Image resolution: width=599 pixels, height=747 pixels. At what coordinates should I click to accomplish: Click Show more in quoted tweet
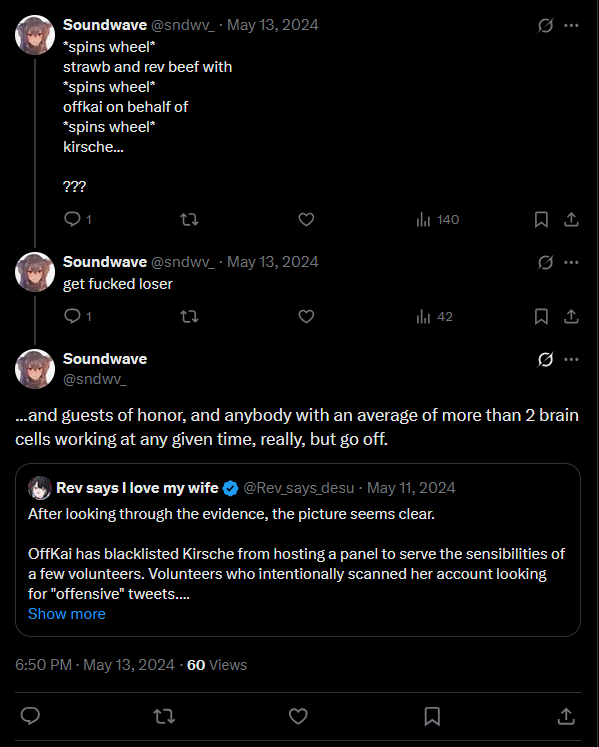coord(67,614)
